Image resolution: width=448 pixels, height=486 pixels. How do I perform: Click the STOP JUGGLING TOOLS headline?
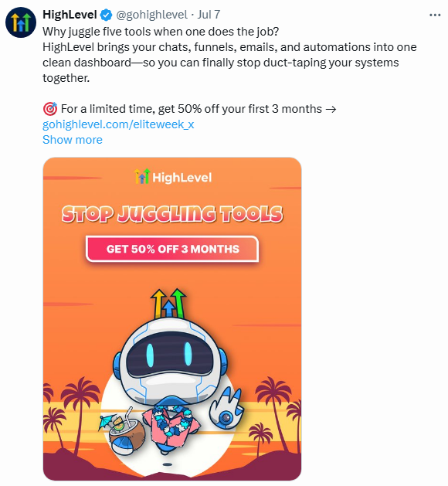172,214
